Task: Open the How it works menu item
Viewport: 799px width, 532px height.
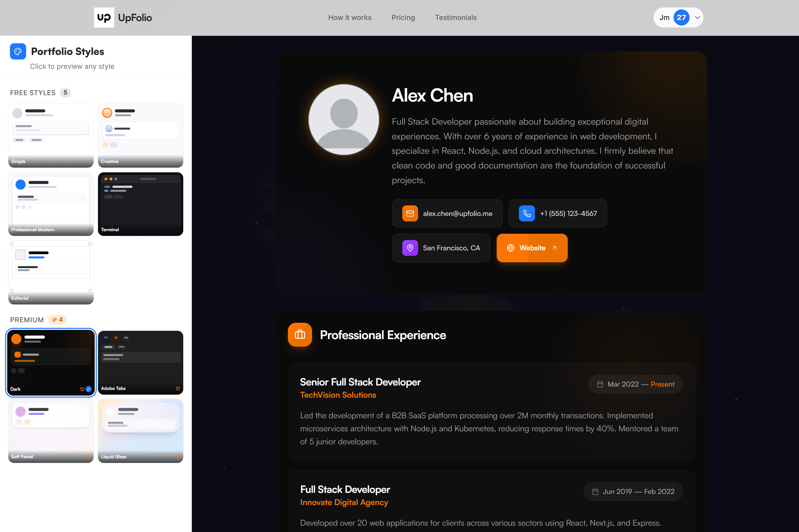Action: 350,18
